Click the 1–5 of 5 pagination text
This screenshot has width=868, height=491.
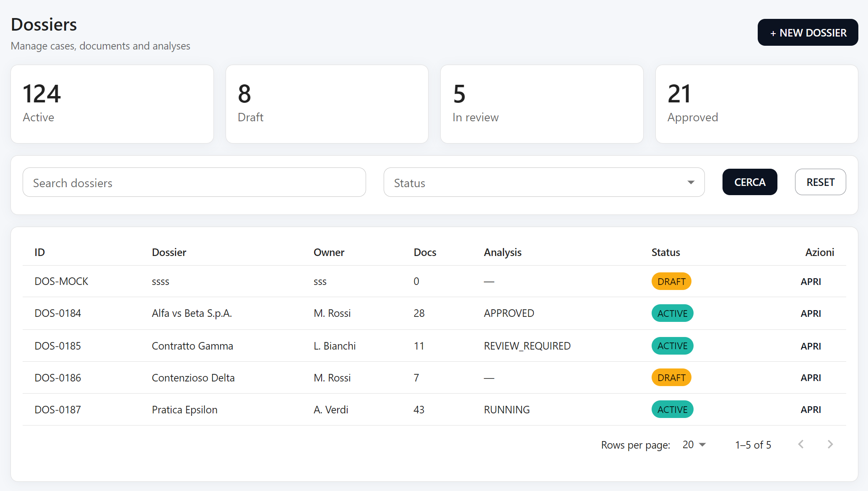point(753,445)
